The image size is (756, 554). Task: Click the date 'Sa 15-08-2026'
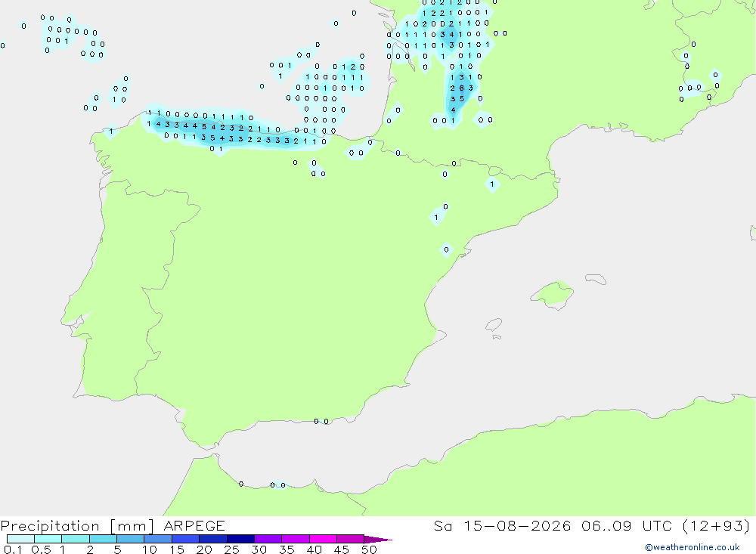point(502,525)
